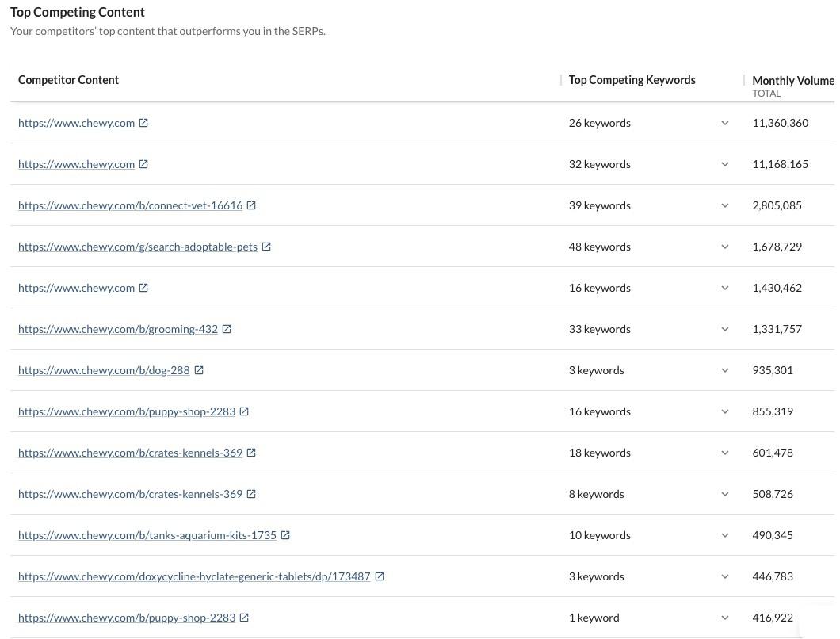
Task: Click the external link icon after dog-288
Action: tap(199, 370)
